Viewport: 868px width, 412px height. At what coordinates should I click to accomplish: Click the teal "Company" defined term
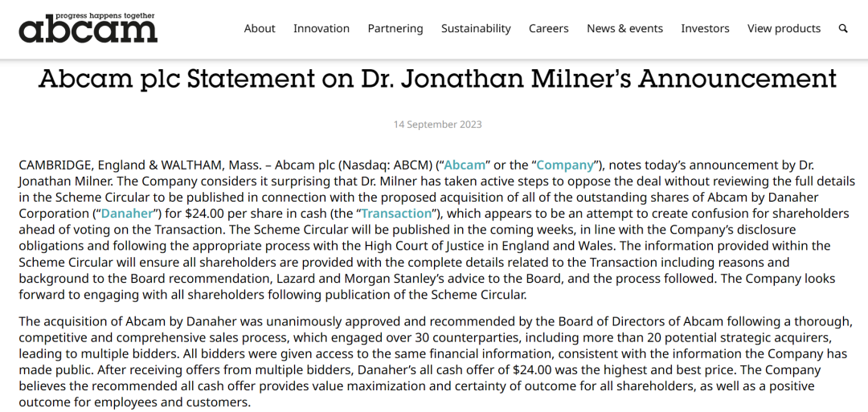click(x=565, y=165)
